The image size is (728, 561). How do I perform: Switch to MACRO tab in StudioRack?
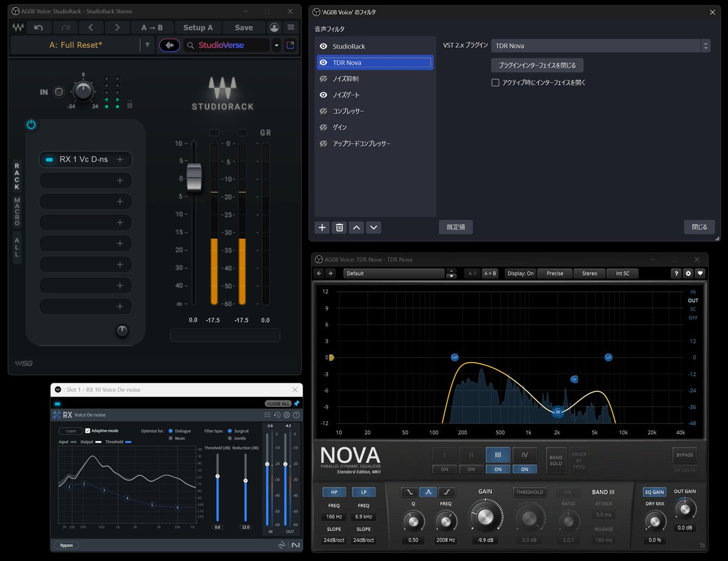pyautogui.click(x=17, y=212)
